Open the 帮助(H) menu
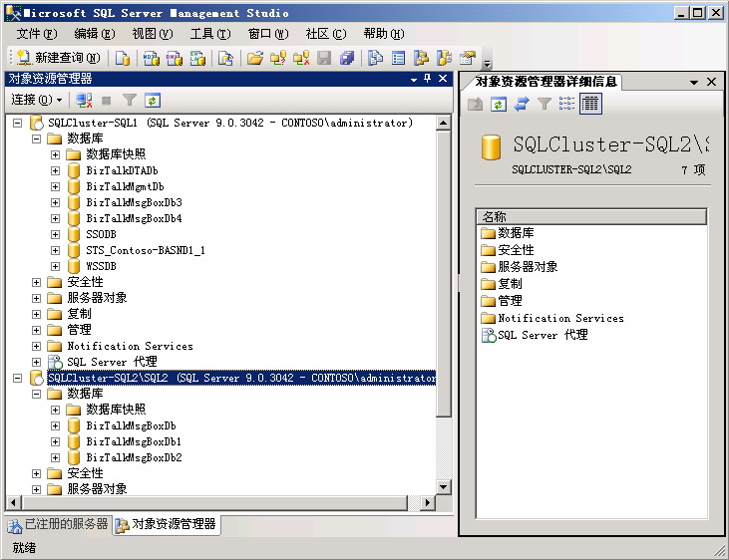 click(x=384, y=34)
